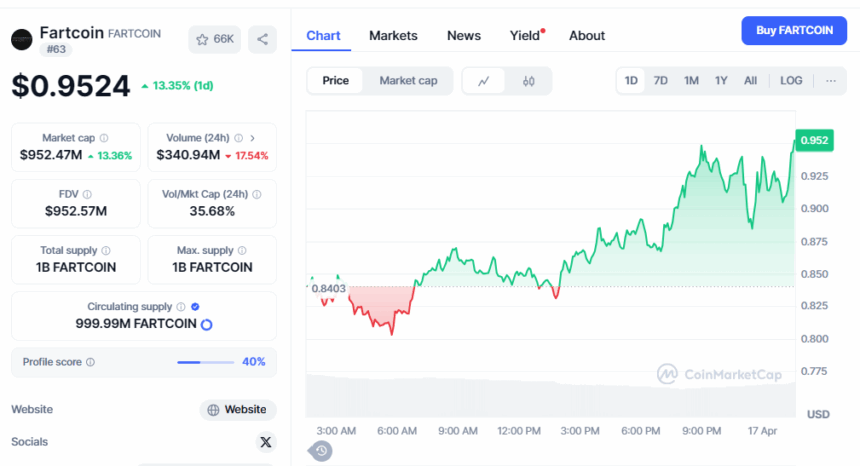Switch to the Markets tab
Screen dimensions: 860x466
point(393,36)
